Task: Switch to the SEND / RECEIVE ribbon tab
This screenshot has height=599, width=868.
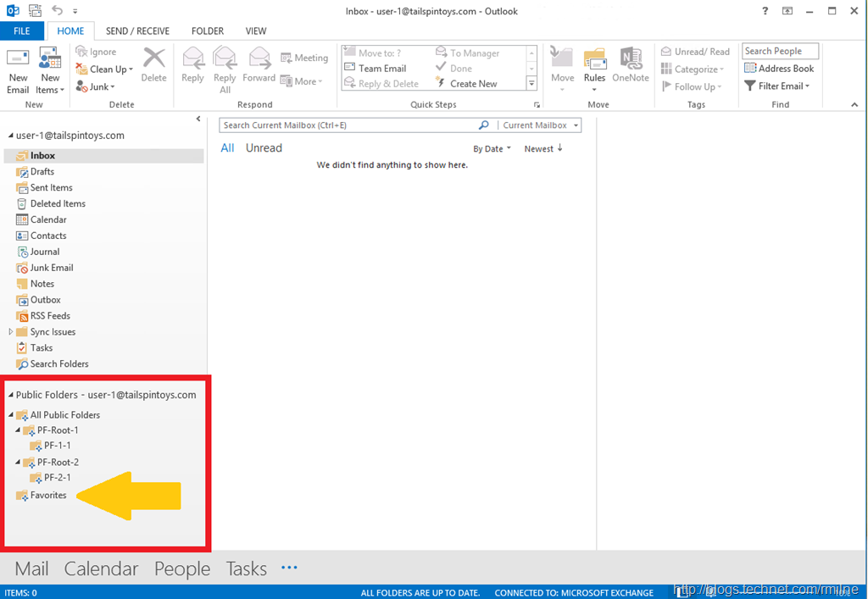Action: pos(137,31)
